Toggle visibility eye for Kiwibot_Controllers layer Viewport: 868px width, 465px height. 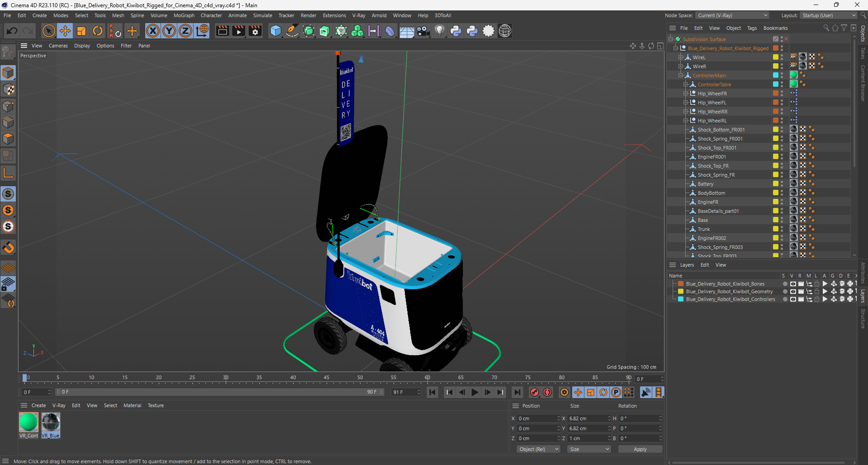793,299
